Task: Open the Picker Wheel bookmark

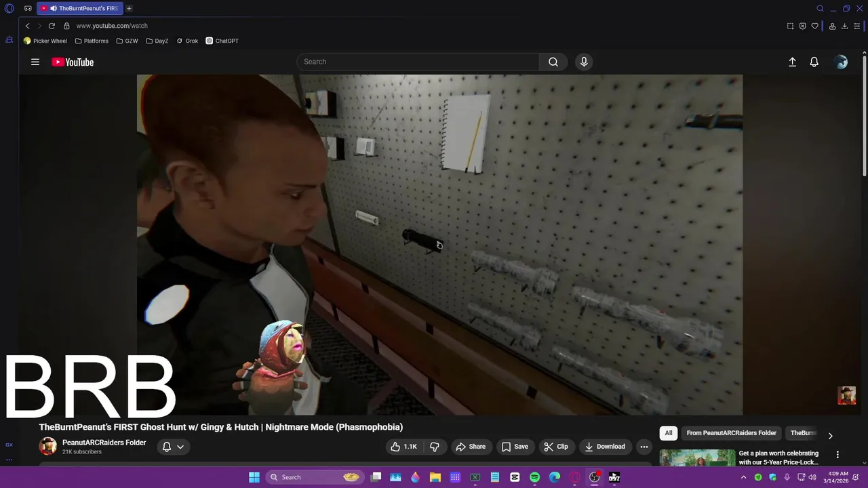Action: pyautogui.click(x=45, y=41)
